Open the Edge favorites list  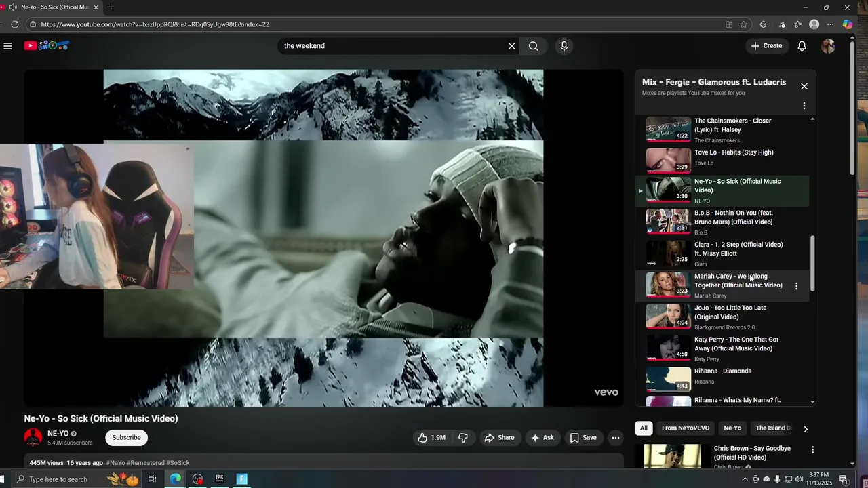point(798,24)
